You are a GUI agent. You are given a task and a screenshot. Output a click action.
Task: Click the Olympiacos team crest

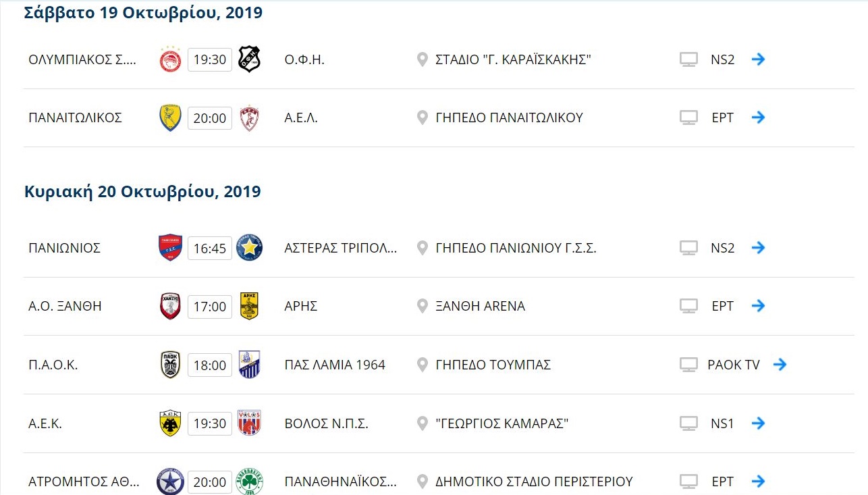pyautogui.click(x=170, y=59)
